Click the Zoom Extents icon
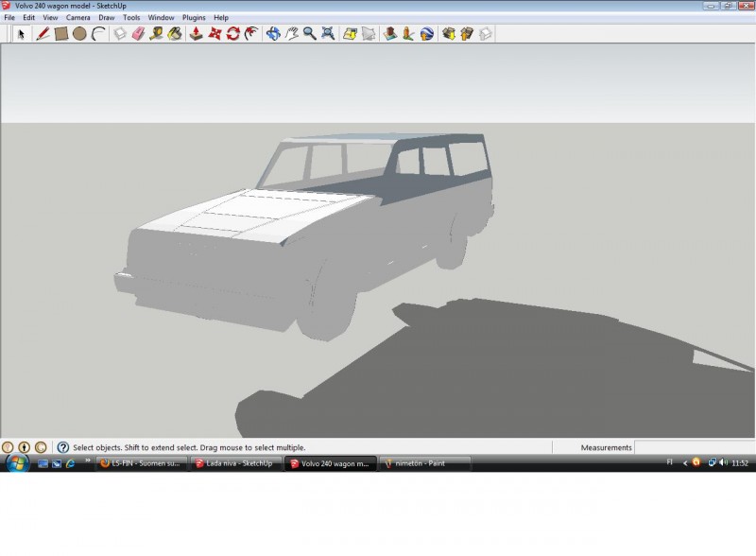 (328, 34)
